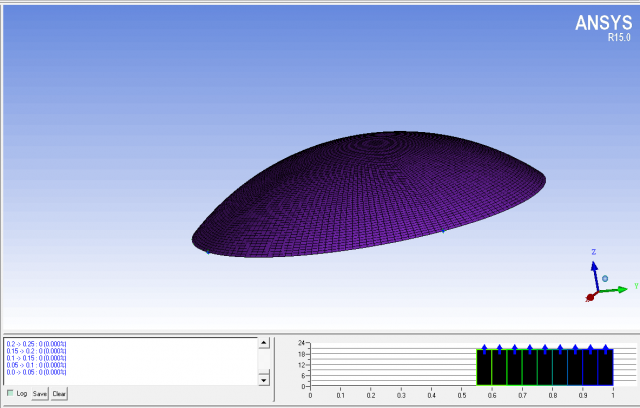Select the '0.0 -> 0.05' line in message log

click(36, 372)
